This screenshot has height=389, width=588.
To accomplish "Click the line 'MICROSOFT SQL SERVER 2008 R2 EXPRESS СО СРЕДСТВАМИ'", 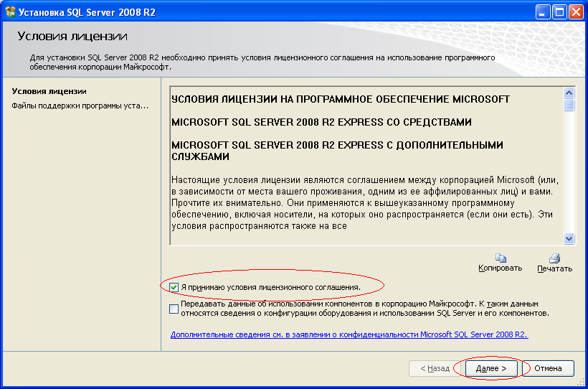I will tap(321, 123).
